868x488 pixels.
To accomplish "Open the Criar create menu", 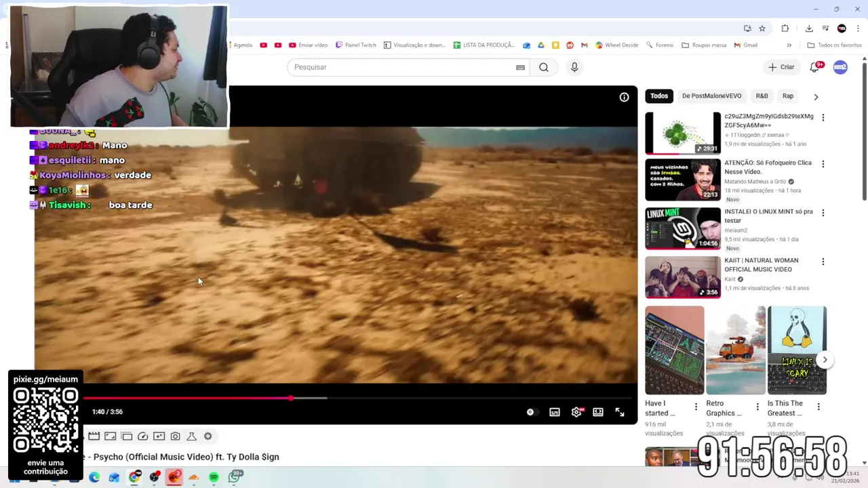I will pyautogui.click(x=781, y=67).
